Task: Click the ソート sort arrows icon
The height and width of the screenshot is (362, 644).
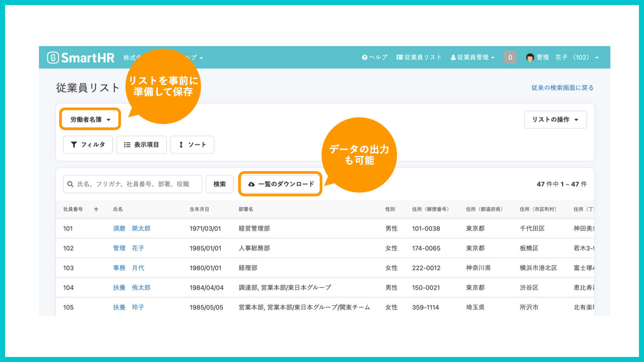Action: point(181,144)
